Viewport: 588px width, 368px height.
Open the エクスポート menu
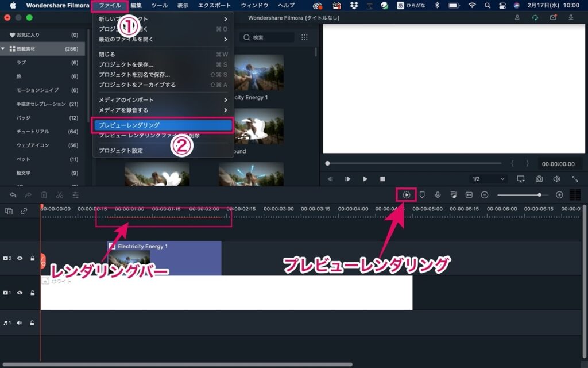point(214,6)
